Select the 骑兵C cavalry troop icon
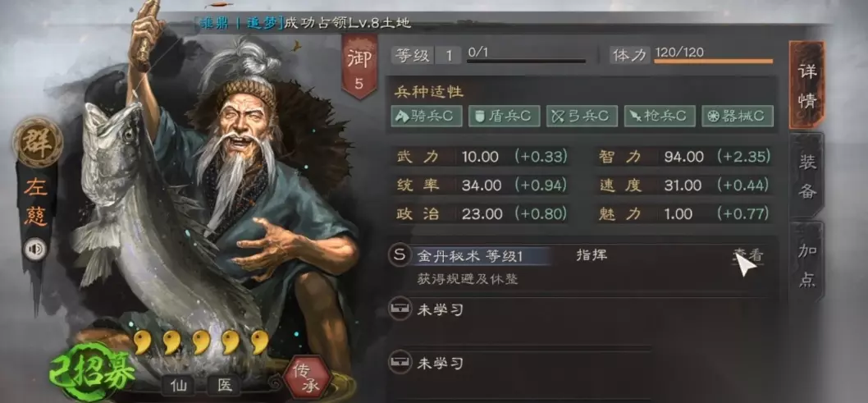Screen dimensions: 868x403 click(x=427, y=116)
